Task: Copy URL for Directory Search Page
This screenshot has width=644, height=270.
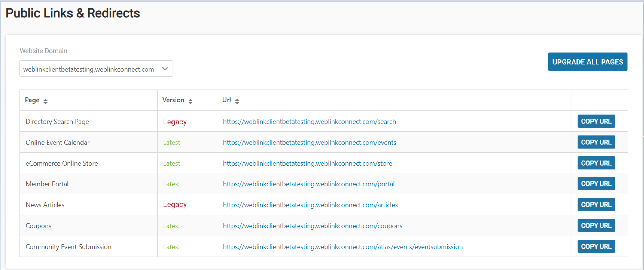Action: 596,121
